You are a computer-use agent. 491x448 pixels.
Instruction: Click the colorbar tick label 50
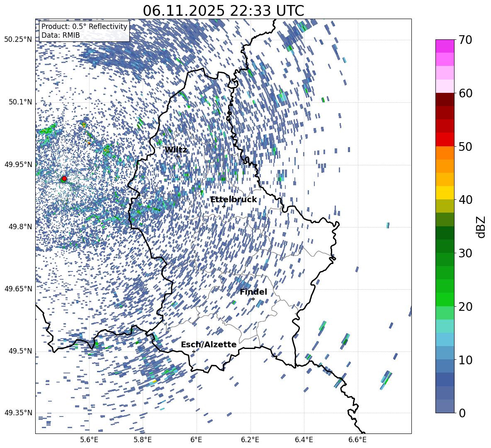click(x=465, y=146)
